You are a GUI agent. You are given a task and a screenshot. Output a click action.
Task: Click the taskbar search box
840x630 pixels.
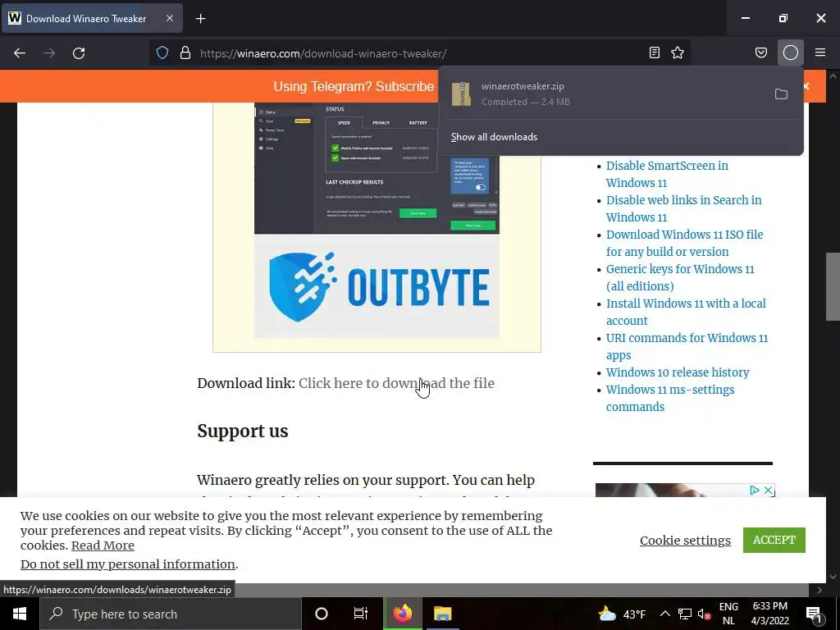pos(171,614)
